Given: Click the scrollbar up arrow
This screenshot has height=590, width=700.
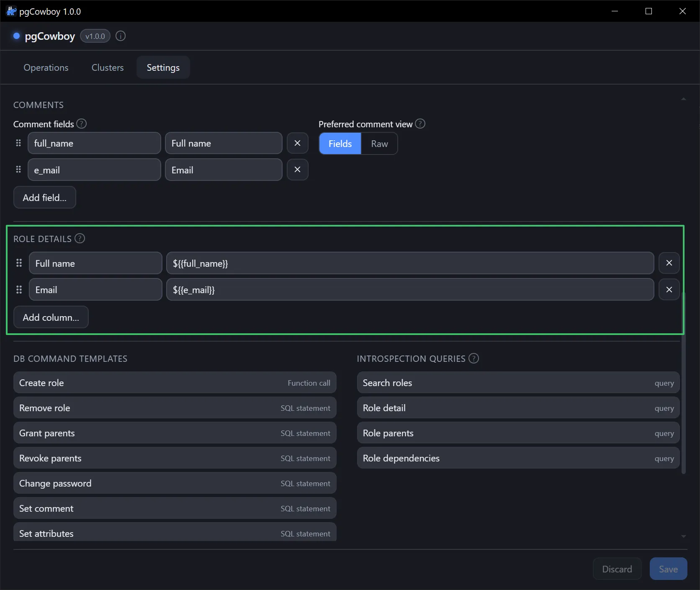Looking at the screenshot, I should tap(683, 99).
